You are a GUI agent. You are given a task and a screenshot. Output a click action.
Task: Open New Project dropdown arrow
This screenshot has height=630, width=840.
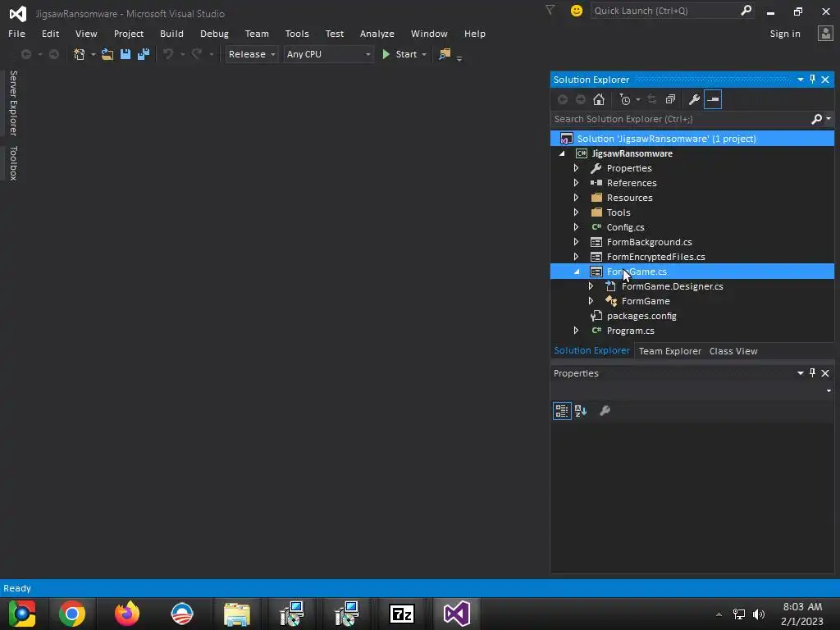[94, 55]
